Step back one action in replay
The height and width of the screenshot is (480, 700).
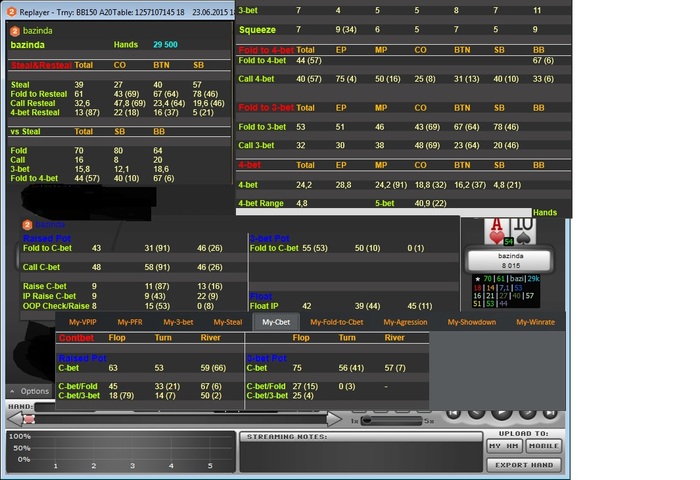[x=476, y=413]
